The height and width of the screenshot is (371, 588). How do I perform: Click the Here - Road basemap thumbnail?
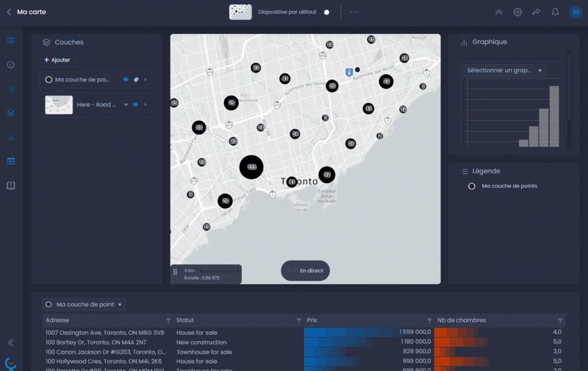59,105
